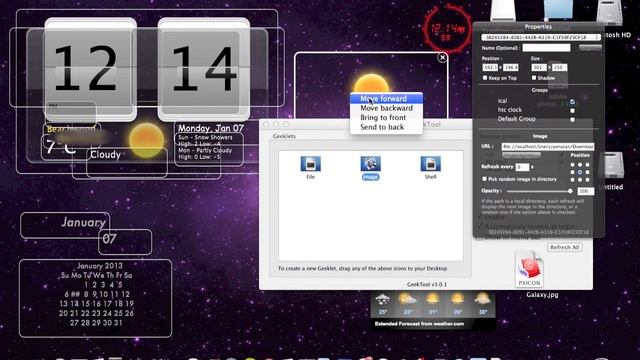The image size is (640, 360).
Task: Click the Sun - Snow Showers forecast line
Action: 205,138
